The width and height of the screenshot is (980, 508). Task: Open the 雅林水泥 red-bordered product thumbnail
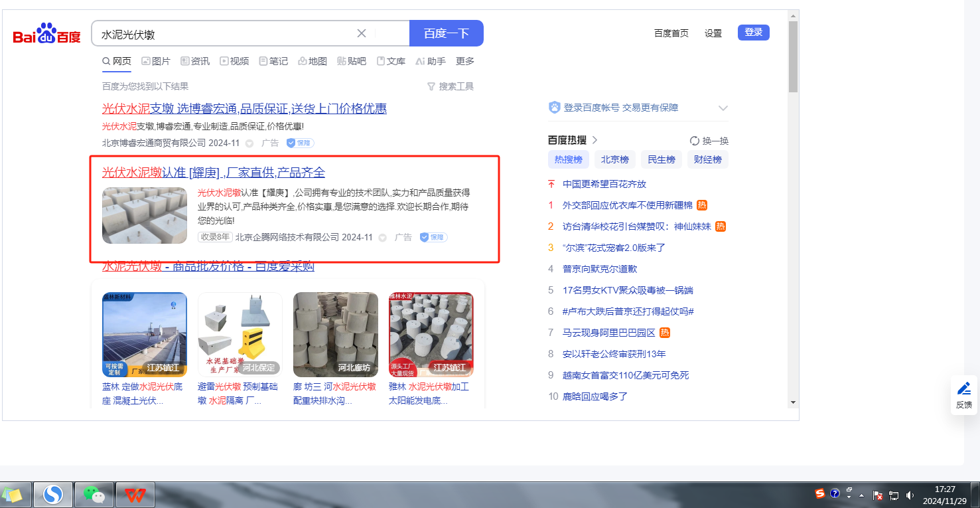tap(431, 335)
